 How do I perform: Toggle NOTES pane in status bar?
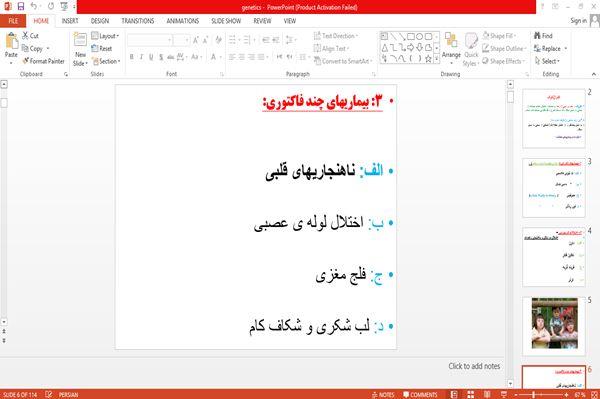point(383,394)
